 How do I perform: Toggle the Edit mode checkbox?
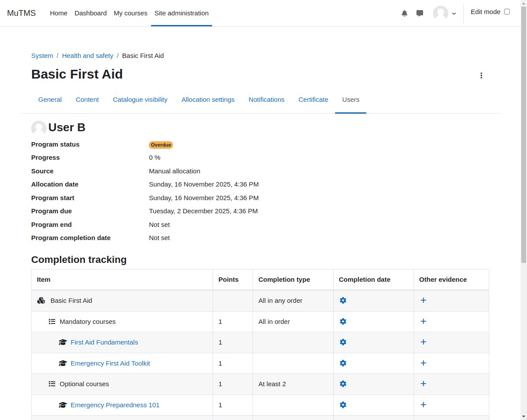(507, 12)
